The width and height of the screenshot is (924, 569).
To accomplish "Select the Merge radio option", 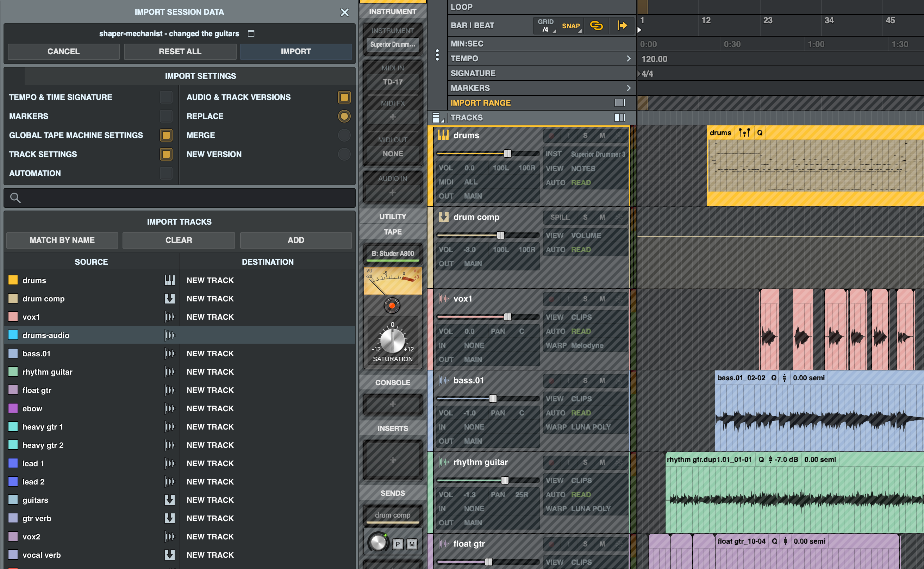I will pos(344,135).
